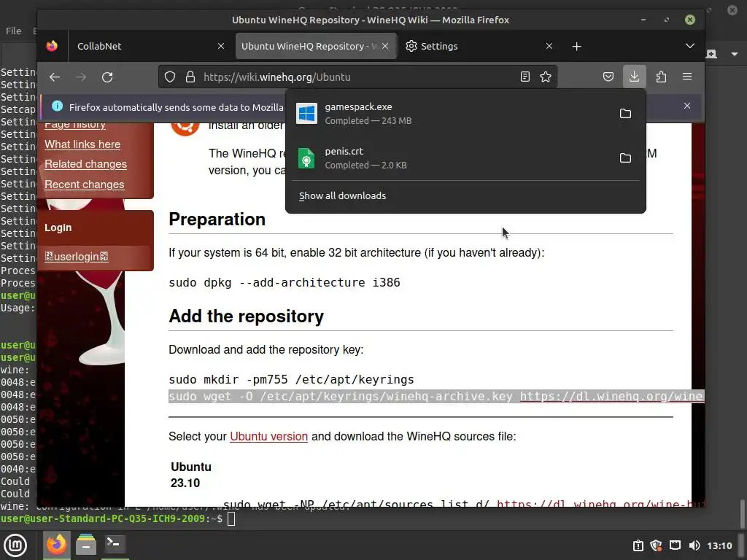Viewport: 747px width, 560px height.
Task: Click the dpkg --add-architecture i386 command text
Action: pos(285,282)
